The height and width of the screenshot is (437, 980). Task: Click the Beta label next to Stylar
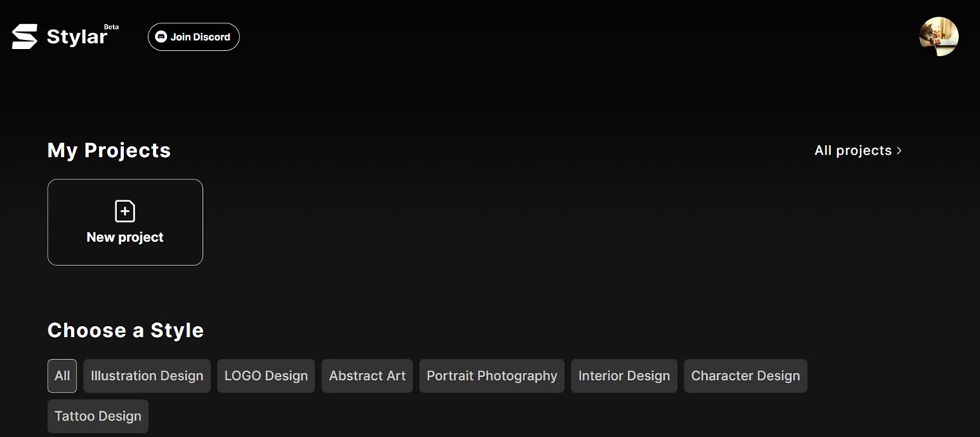[112, 27]
